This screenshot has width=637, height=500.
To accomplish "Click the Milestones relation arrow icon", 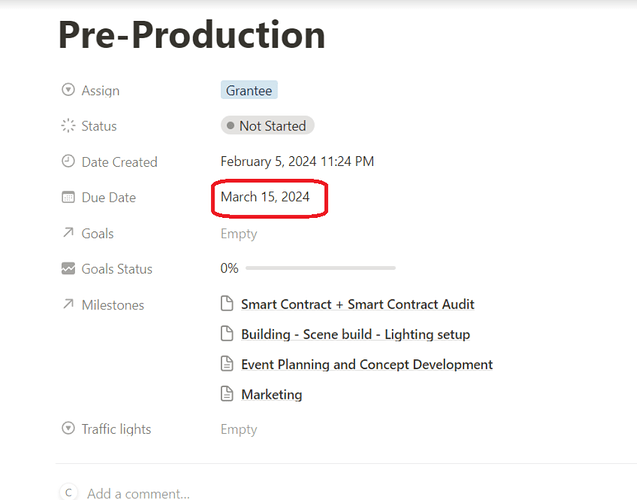I will tap(68, 305).
